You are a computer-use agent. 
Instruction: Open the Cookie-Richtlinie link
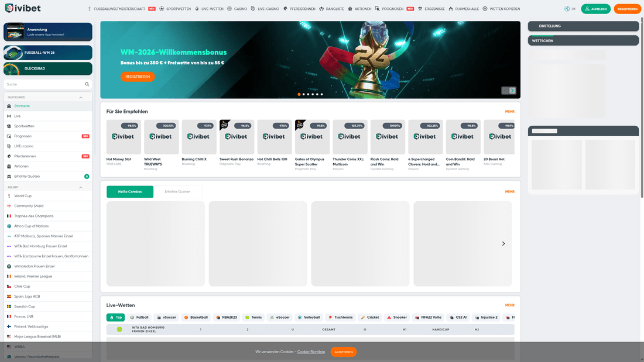pos(311,351)
